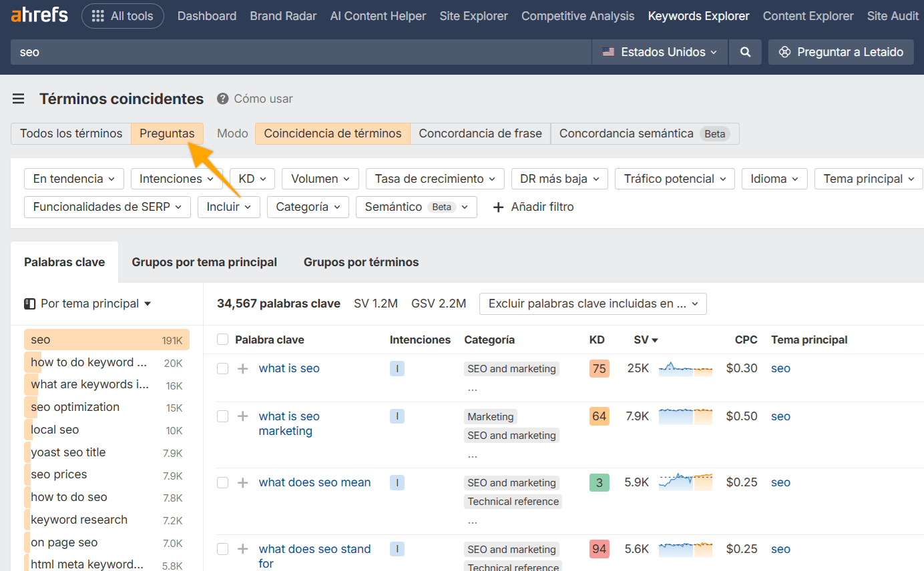Click the search magnifier icon
Screen dimensions: 924x571
746,52
